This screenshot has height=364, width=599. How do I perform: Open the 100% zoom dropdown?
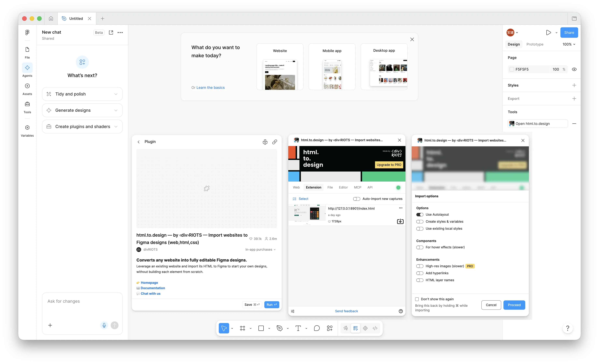[569, 44]
